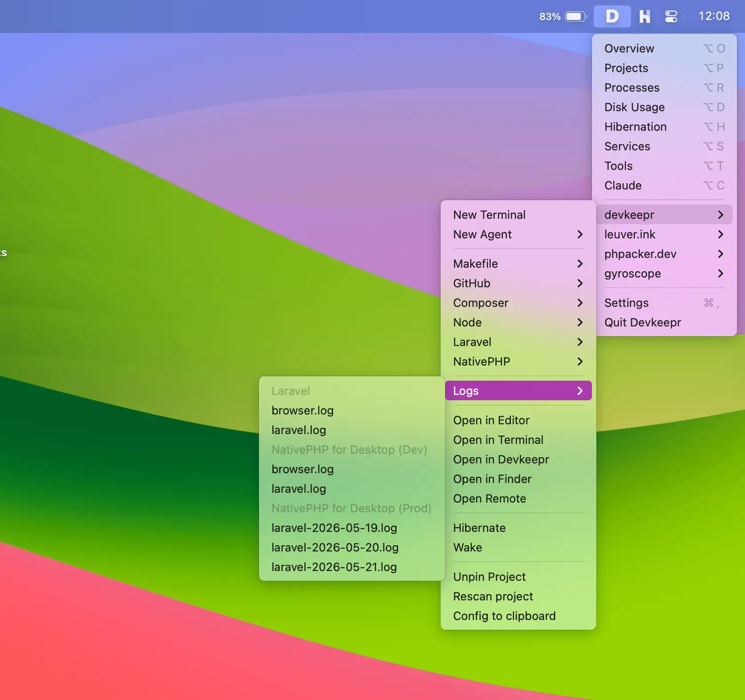The image size is (745, 700).
Task: Choose Open in Editor
Action: click(518, 420)
